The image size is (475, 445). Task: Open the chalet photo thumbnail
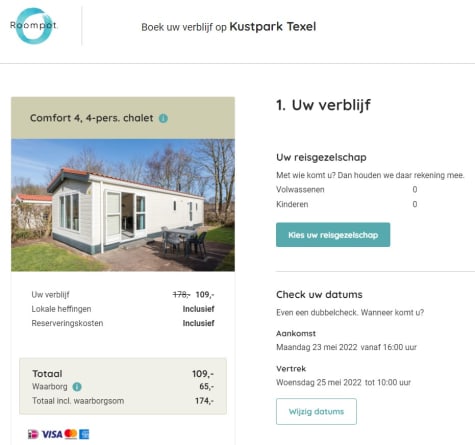coord(123,205)
